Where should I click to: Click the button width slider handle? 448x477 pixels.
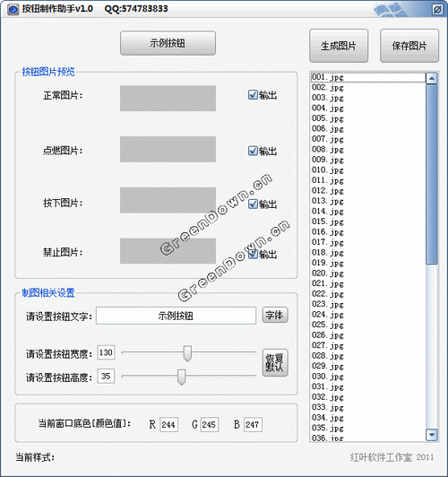point(187,353)
